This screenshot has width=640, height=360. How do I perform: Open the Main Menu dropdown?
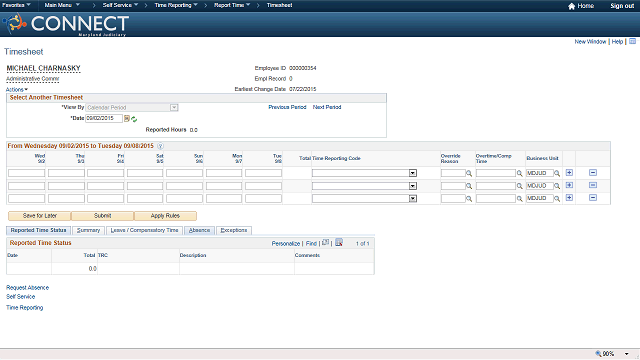coord(62,5)
